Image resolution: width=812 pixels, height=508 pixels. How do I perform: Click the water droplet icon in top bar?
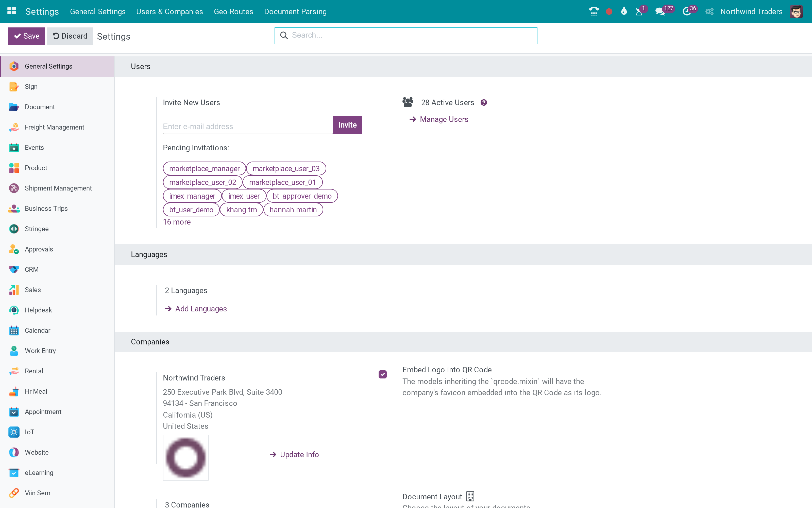[624, 11]
